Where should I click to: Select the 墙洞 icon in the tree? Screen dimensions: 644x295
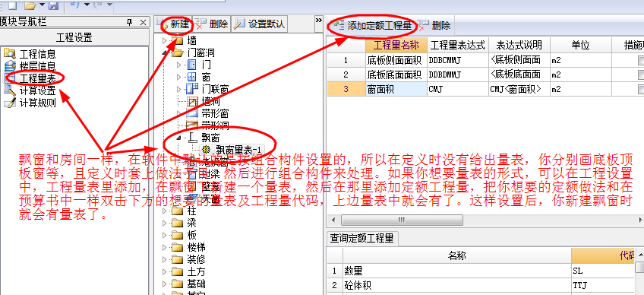click(192, 101)
